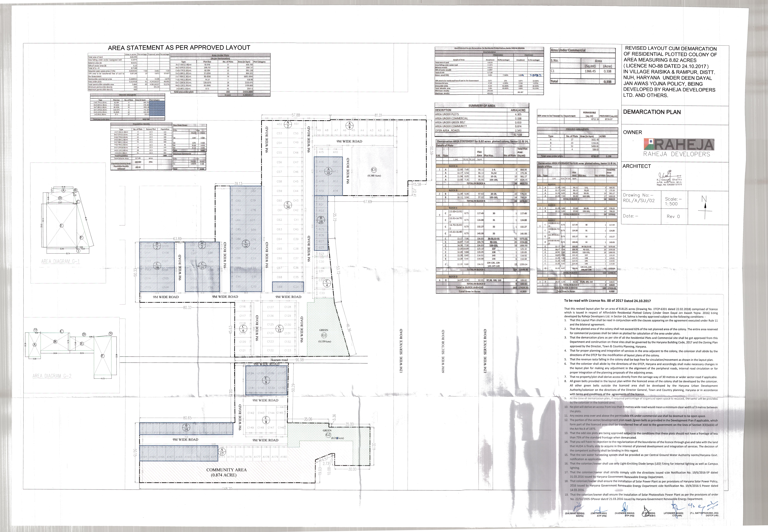Click the Area Under Commercial table heading
This screenshot has width=768, height=532.
click(x=568, y=50)
